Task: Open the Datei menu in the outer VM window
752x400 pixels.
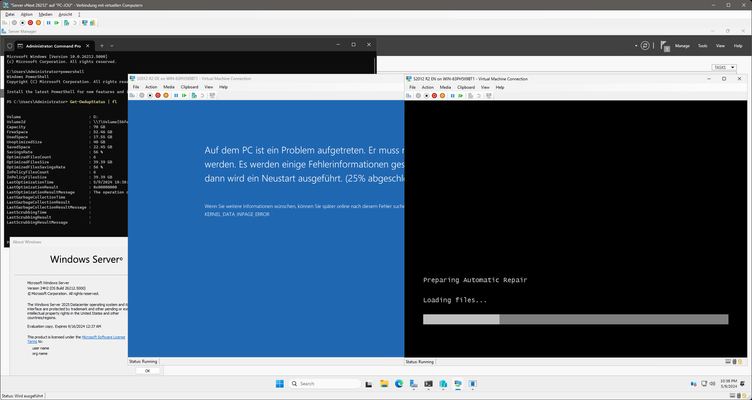Action: tap(10, 14)
